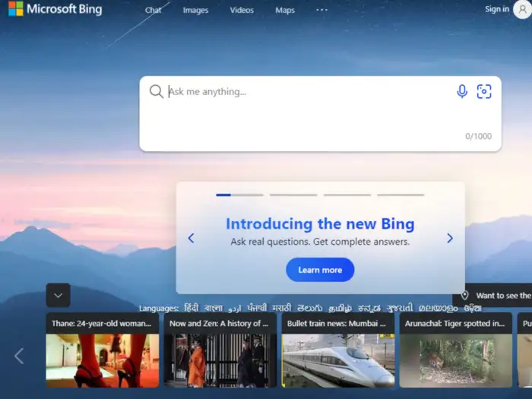This screenshot has height=399, width=532.
Task: Open the three-dots more menu
Action: pos(321,10)
